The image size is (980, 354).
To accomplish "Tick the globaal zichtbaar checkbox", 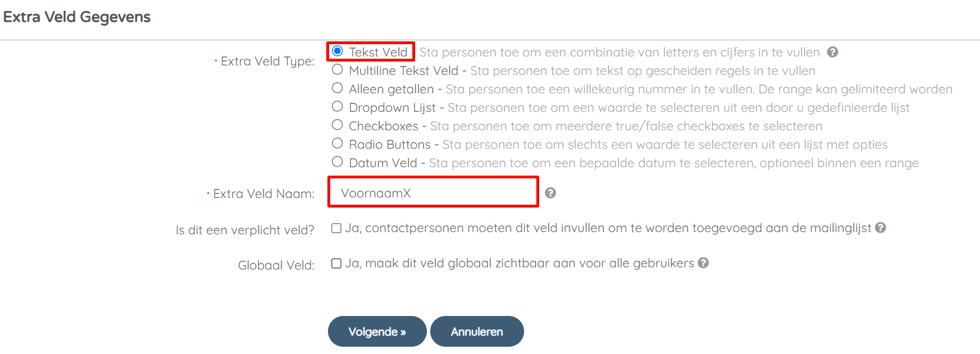I will coord(336,263).
